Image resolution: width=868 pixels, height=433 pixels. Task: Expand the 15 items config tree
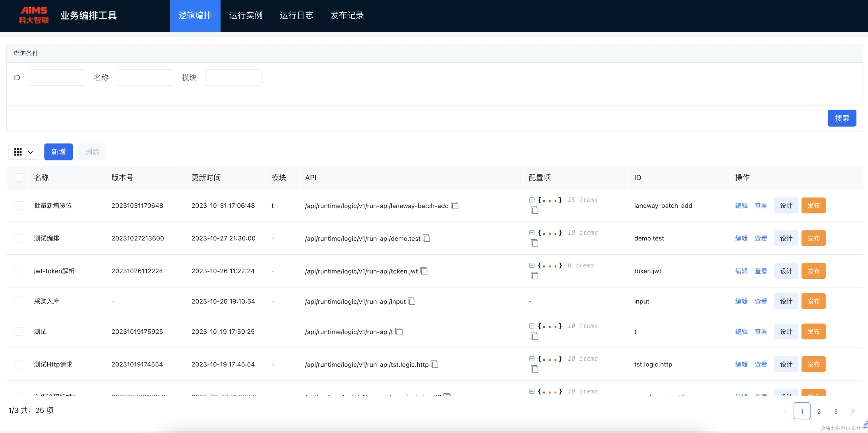[532, 200]
